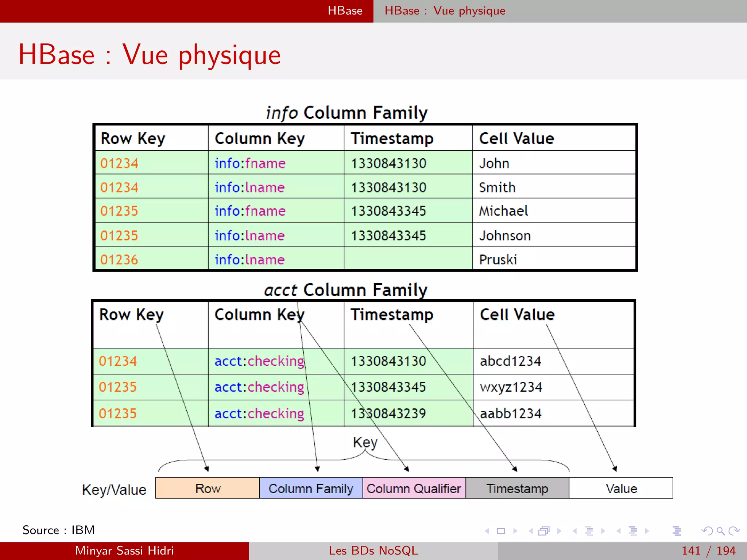Screen dimensions: 747x560
Task: Click the white Value box
Action: pyautogui.click(x=621, y=488)
